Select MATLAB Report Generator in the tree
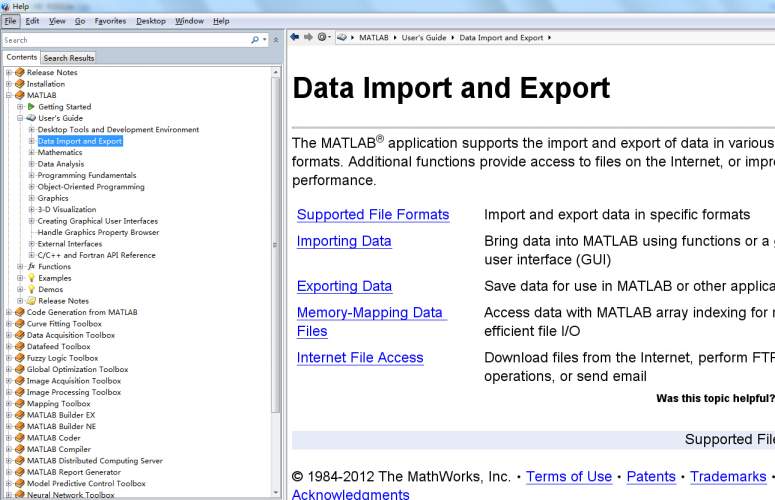The width and height of the screenshot is (775, 500). (x=74, y=472)
